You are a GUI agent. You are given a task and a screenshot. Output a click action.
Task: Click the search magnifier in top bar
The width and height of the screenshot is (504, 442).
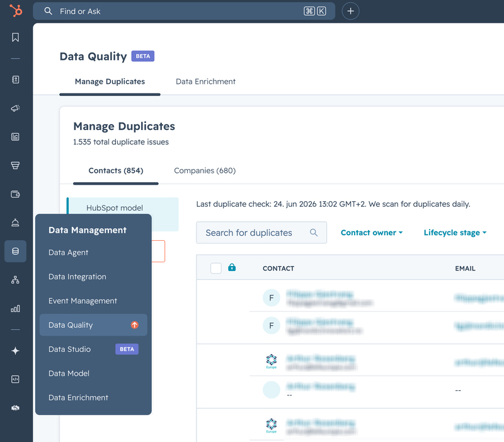(48, 11)
